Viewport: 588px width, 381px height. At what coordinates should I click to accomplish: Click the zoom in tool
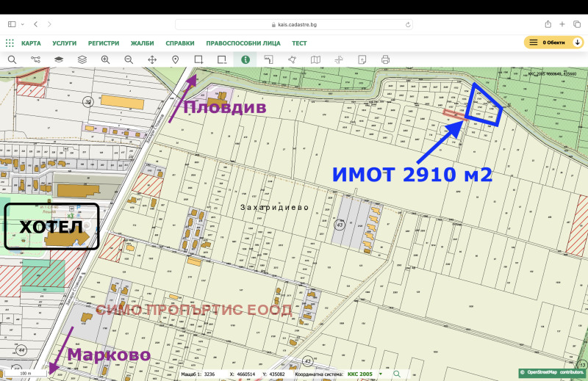pos(105,59)
